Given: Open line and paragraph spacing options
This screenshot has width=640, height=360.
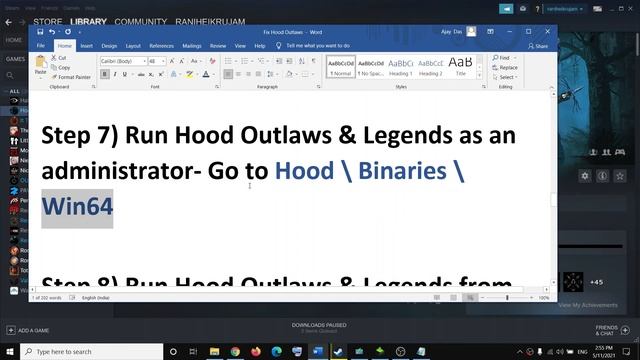Looking at the screenshot, I should coord(272,74).
